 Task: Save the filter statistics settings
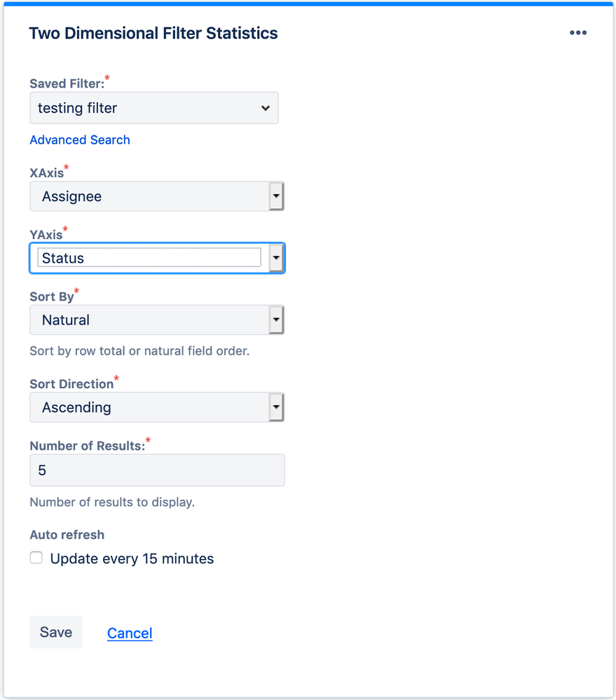[55, 631]
